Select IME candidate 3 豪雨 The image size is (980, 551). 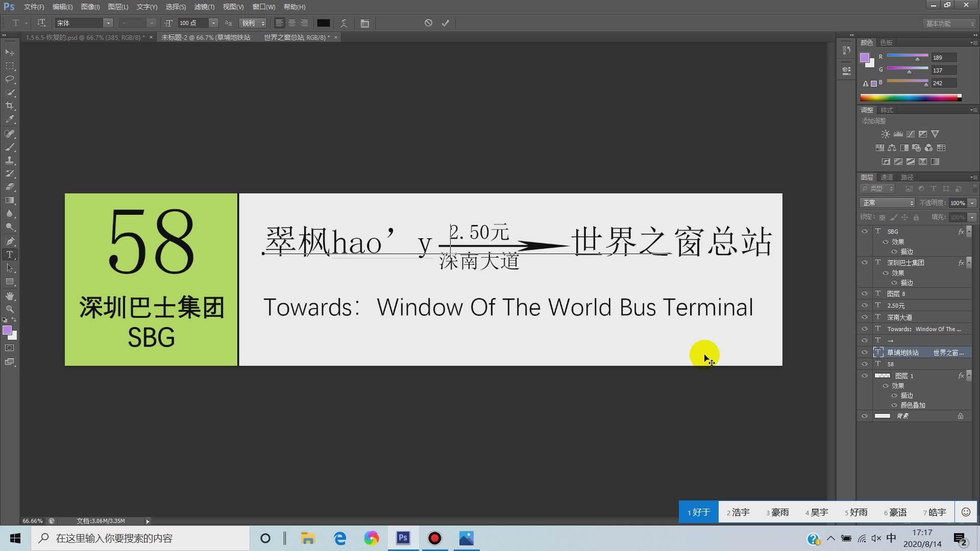click(777, 512)
